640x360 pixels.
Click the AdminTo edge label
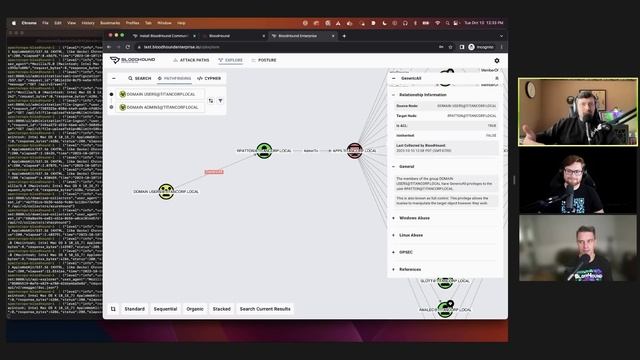[x=311, y=151]
